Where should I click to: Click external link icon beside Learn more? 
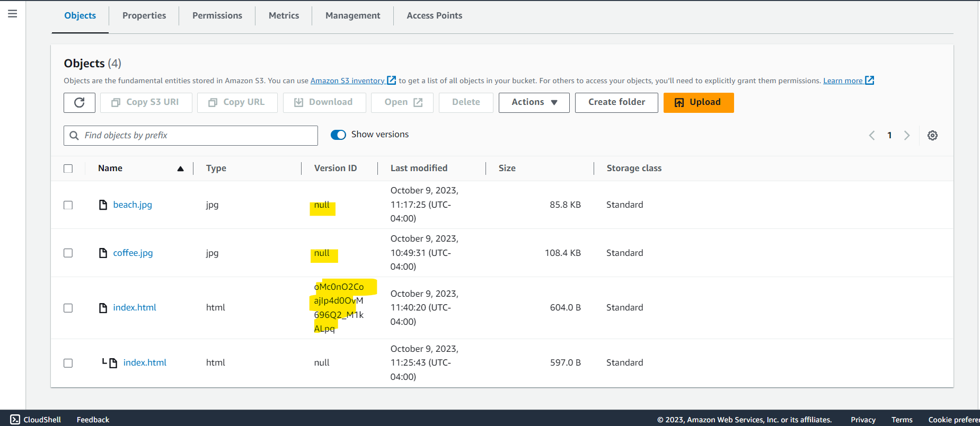[x=870, y=81]
